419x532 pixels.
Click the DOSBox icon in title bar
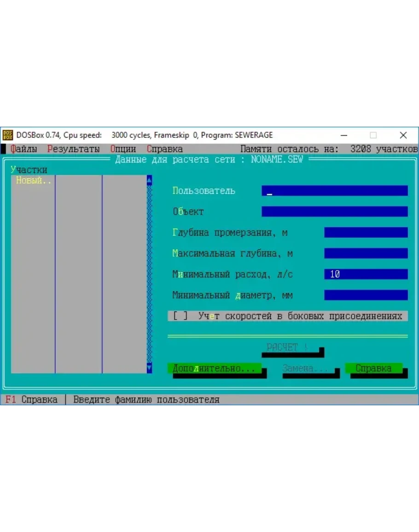[8, 135]
